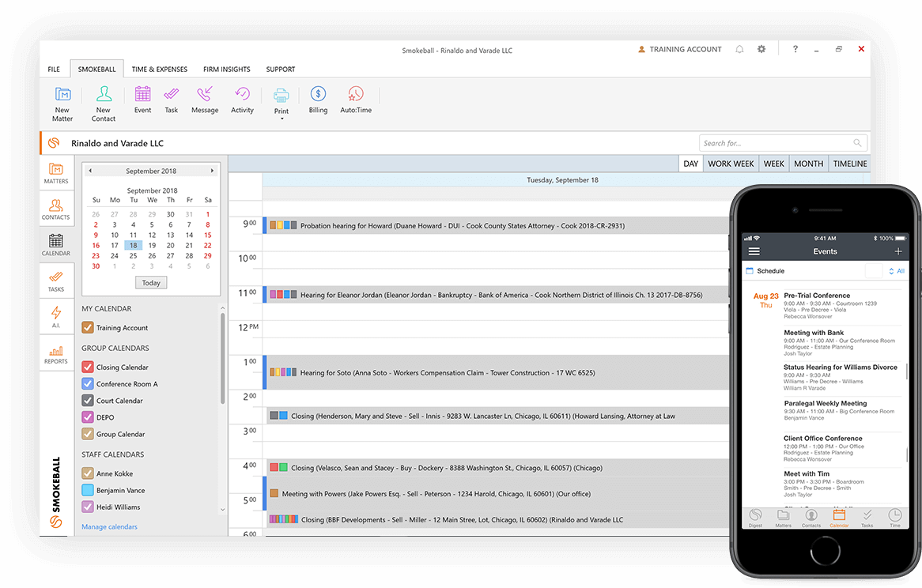Tap the plus icon in phone Events
Screen dimensions: 922x588
pyautogui.click(x=898, y=251)
